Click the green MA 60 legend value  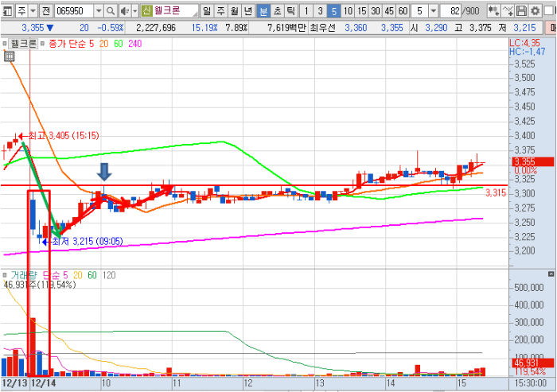[119, 44]
